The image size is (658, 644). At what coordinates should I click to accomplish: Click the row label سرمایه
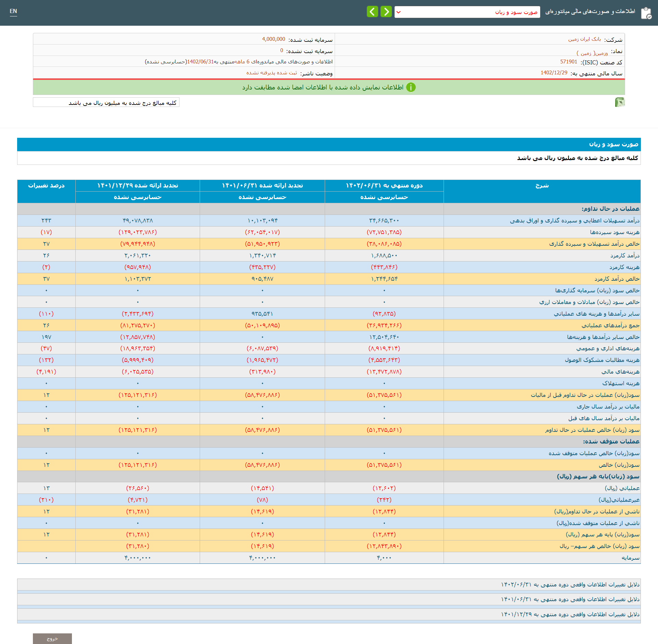pyautogui.click(x=631, y=558)
